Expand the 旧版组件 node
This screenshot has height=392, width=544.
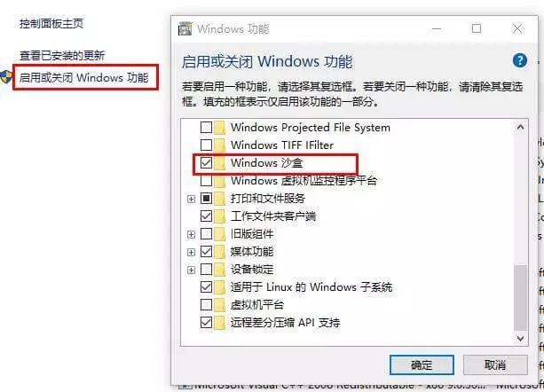[191, 234]
